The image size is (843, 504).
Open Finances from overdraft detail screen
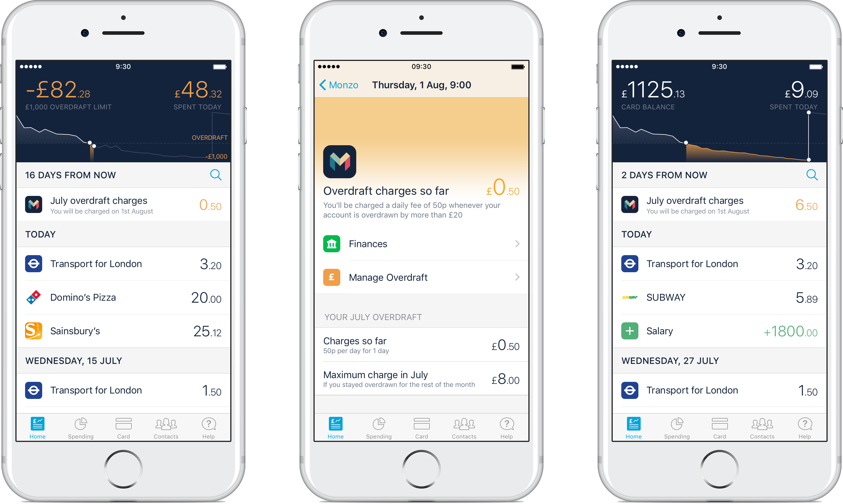pyautogui.click(x=421, y=244)
